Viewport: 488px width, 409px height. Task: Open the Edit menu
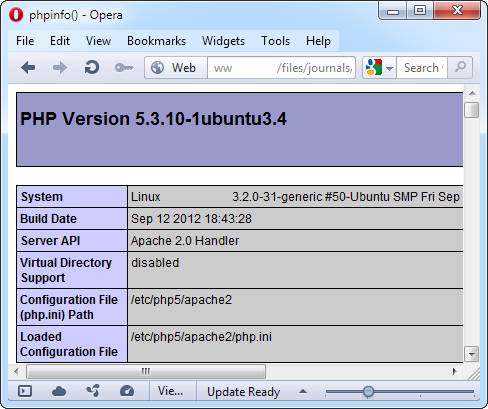(60, 41)
